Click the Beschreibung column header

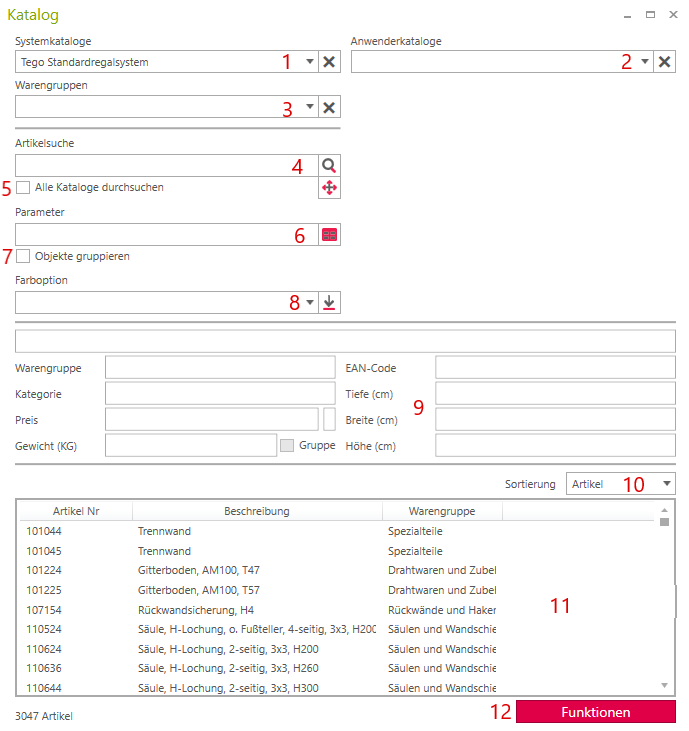257,511
